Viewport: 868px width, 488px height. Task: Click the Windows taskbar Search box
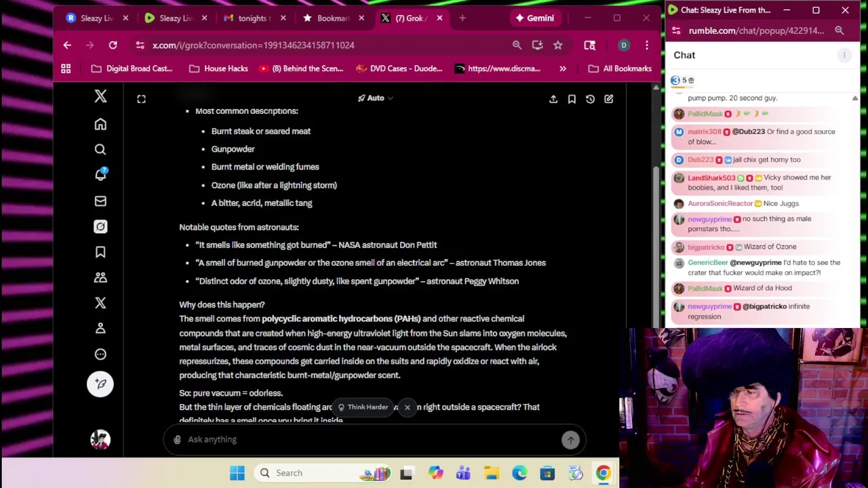324,473
